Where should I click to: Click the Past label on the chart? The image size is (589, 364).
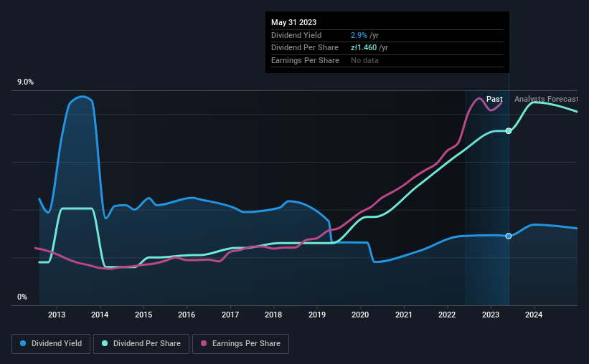pos(494,99)
